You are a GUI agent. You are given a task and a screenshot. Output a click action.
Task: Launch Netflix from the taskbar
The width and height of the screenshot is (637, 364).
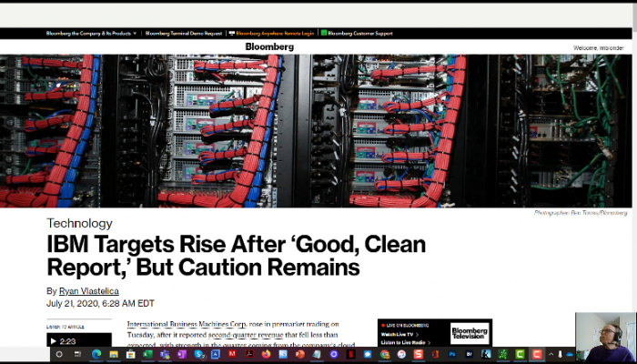[351, 354]
